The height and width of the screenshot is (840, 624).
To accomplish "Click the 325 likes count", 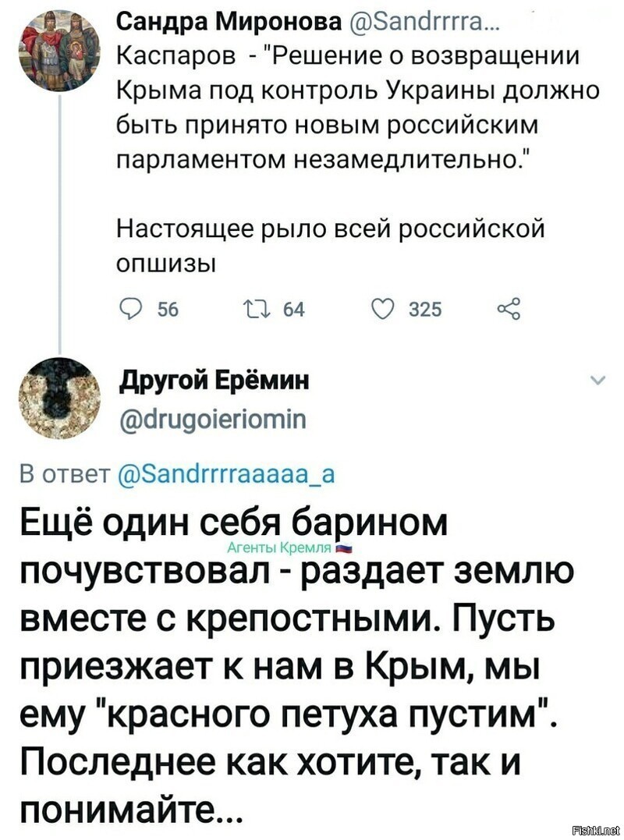I will pyautogui.click(x=425, y=310).
